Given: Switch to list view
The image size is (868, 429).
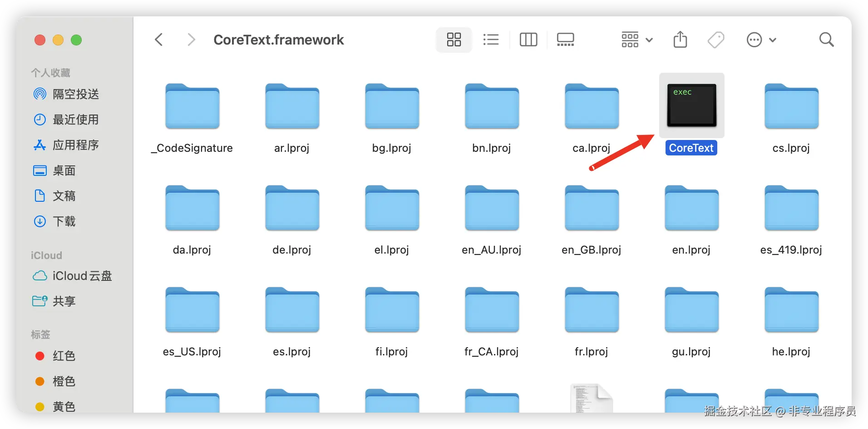Looking at the screenshot, I should (491, 40).
